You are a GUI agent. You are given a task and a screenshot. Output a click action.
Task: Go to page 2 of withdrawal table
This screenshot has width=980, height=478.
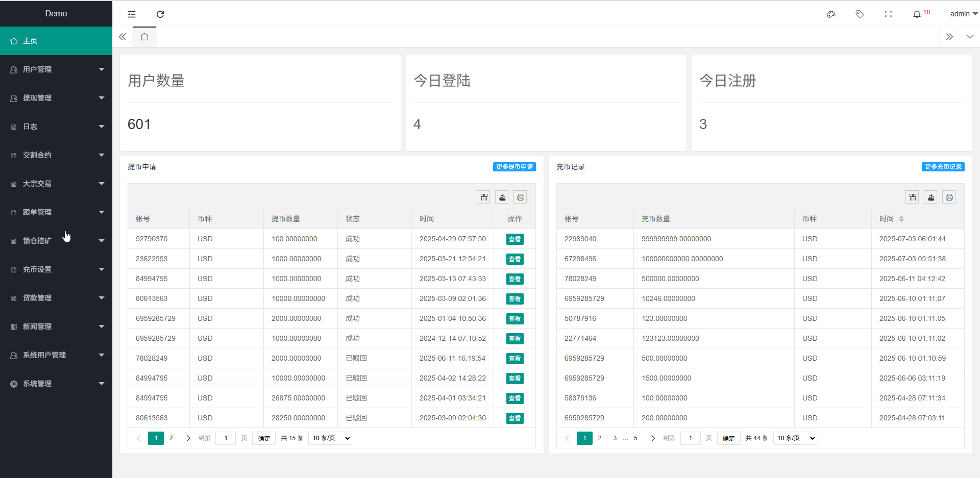(x=171, y=438)
